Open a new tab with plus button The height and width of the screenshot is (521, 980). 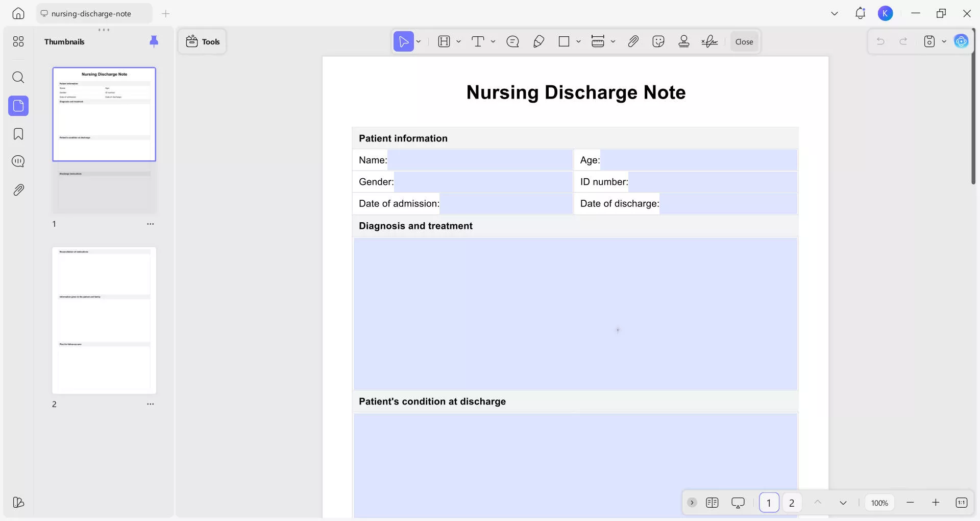coord(165,14)
